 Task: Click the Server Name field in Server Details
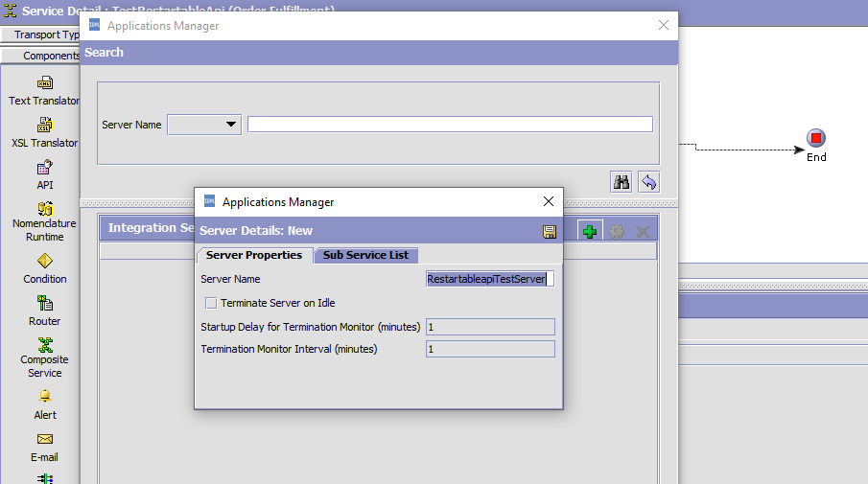click(x=489, y=279)
